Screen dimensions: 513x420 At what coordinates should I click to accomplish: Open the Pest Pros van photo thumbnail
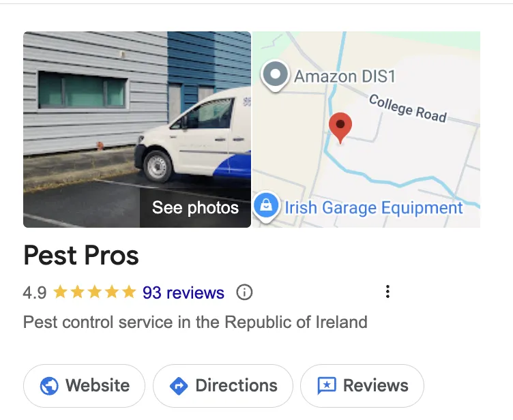[x=137, y=130]
